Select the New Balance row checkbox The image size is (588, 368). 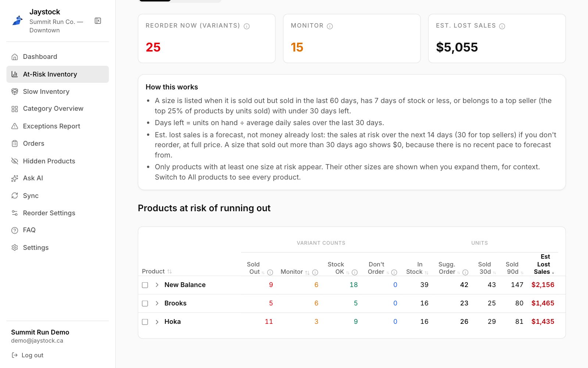(x=145, y=285)
